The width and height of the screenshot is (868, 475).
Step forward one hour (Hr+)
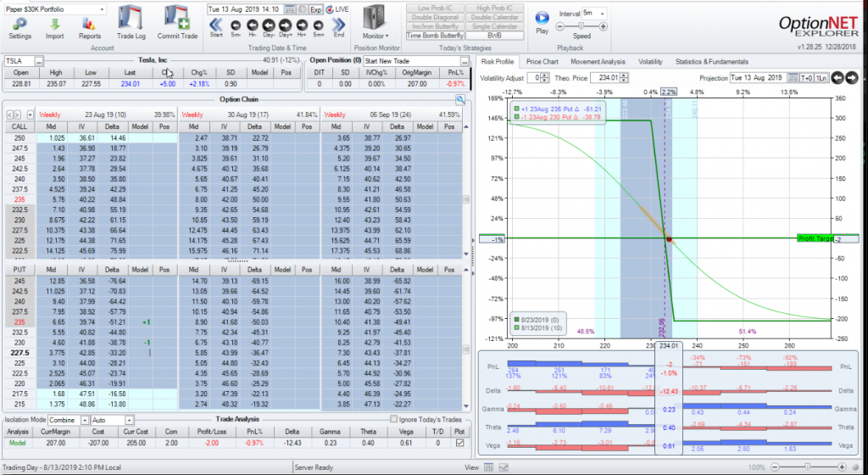302,25
